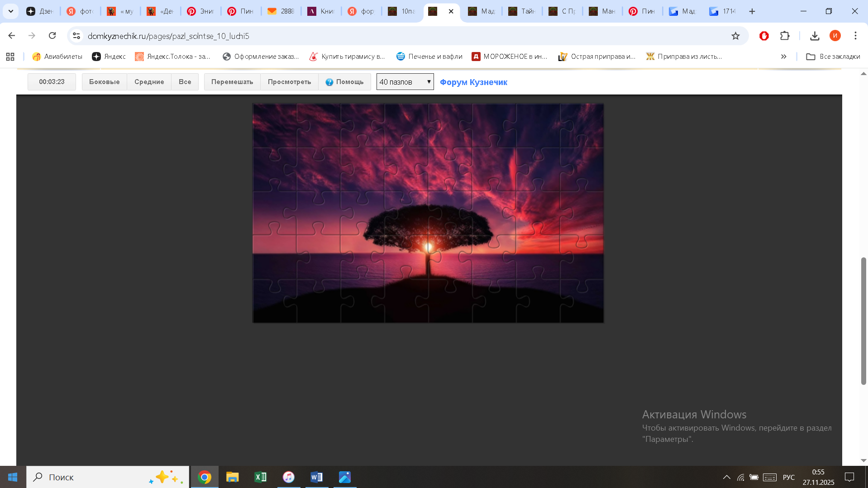Open the taskbar clock and calendar

click(818, 477)
